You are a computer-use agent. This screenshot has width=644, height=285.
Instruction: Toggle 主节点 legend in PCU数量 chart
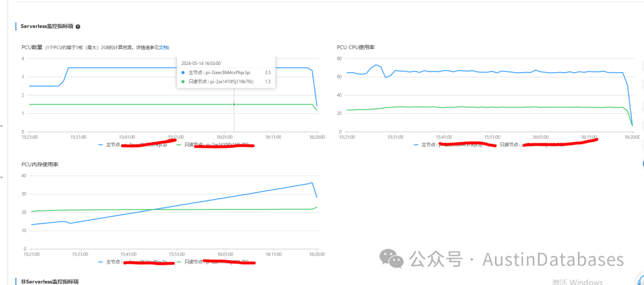pos(132,144)
